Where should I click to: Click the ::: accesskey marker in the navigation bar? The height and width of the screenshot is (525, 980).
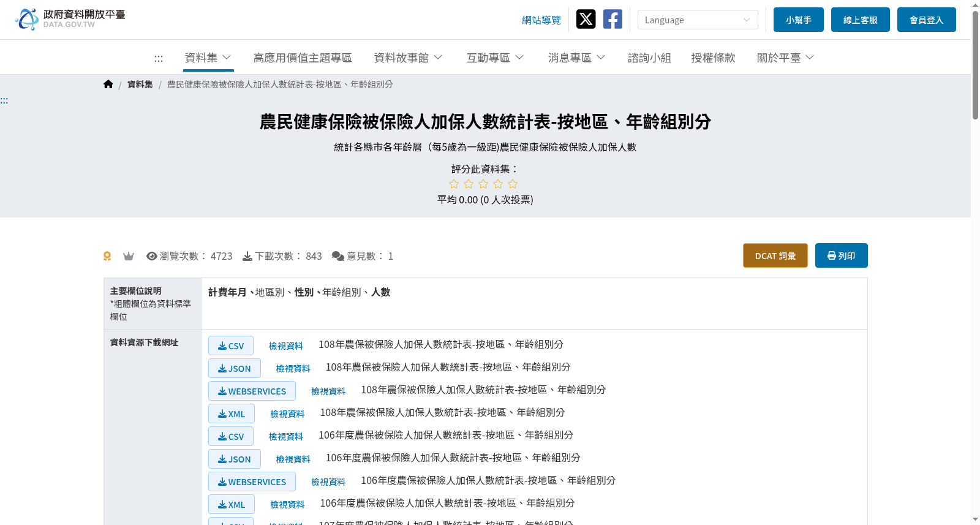[159, 58]
